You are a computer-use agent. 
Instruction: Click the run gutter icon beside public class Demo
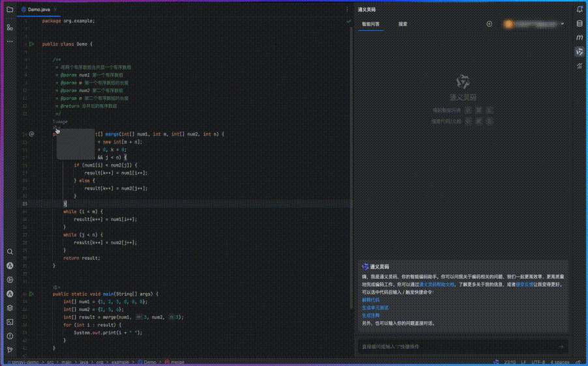click(x=31, y=44)
